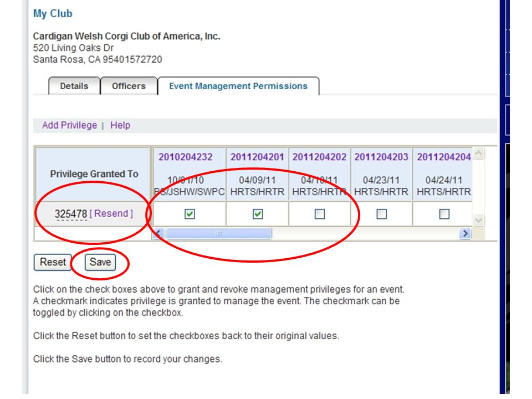Click the vertical scrollbar down arrow
The height and width of the screenshot is (399, 532).
click(478, 221)
